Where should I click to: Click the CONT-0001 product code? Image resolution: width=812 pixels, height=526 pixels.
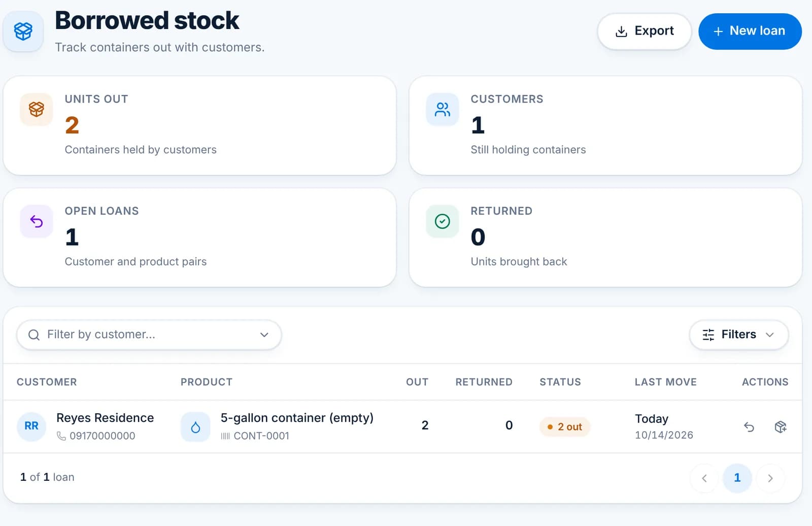(x=261, y=436)
